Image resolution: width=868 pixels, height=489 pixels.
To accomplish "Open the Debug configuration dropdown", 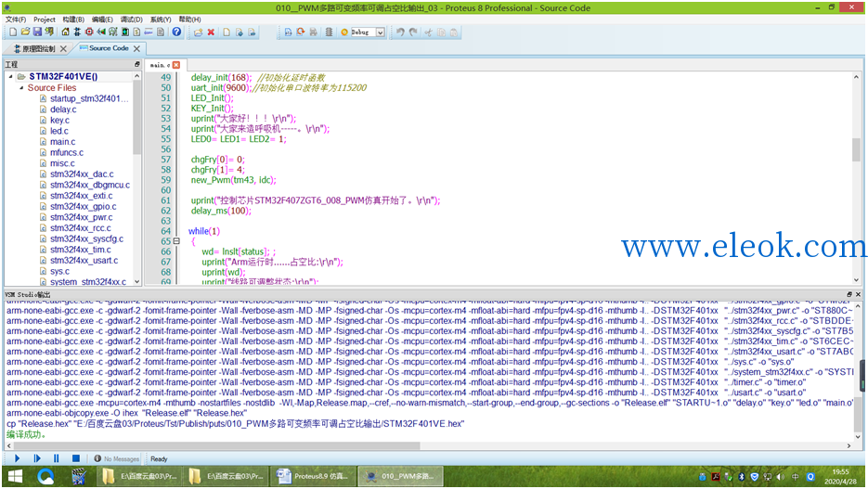I will coord(381,32).
